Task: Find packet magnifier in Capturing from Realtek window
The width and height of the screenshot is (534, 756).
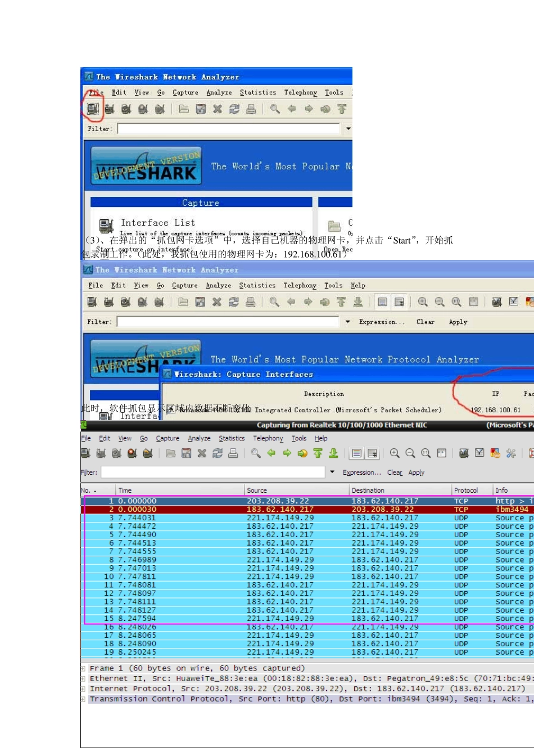Action: (256, 453)
